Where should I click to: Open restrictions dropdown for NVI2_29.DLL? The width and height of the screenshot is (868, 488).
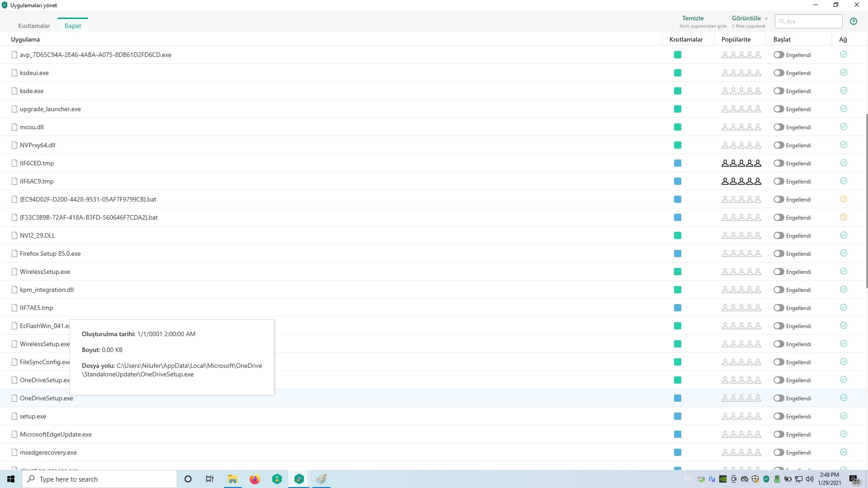pos(677,235)
